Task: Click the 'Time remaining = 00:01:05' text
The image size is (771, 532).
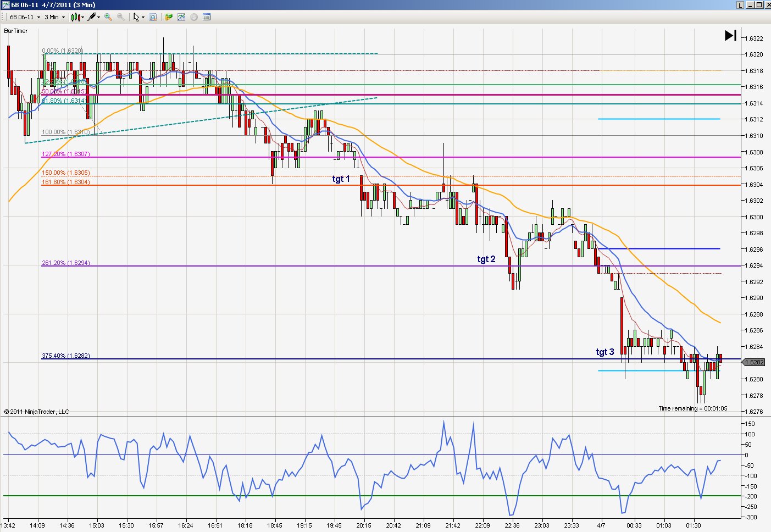Action: coord(693,408)
